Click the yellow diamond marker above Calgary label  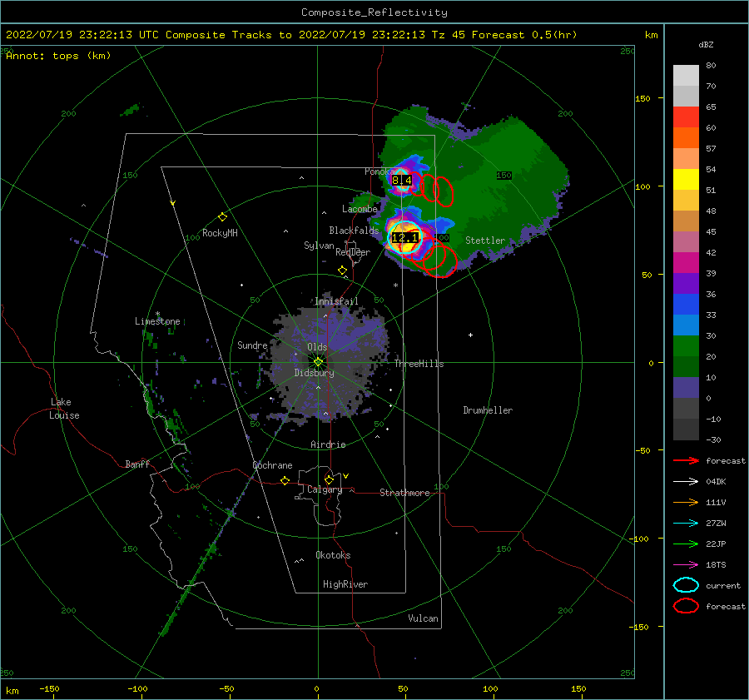point(329,479)
